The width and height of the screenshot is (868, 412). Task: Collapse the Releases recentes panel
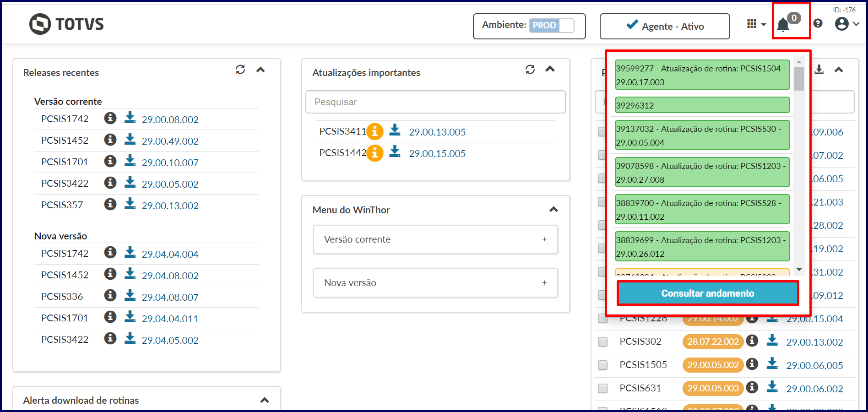(x=260, y=70)
